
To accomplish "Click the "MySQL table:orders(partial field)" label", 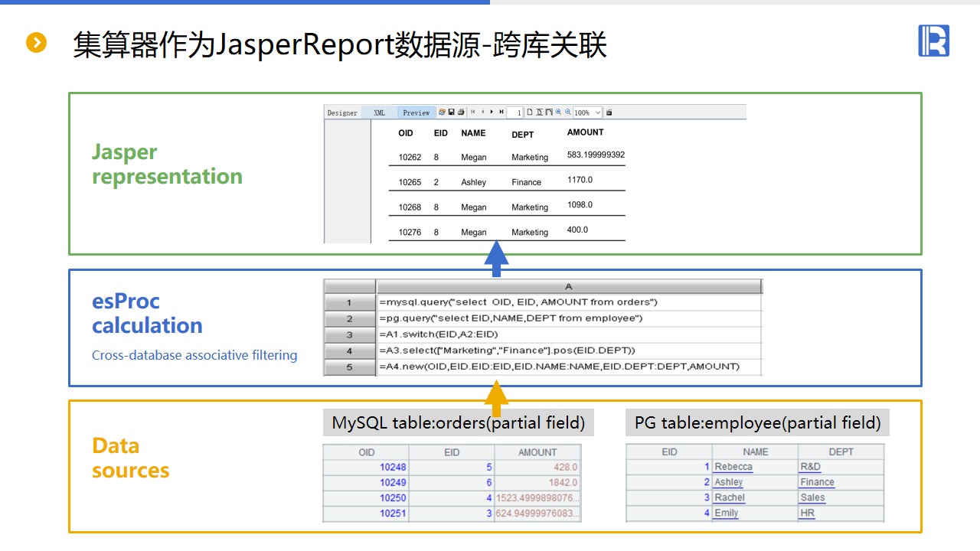I will [x=459, y=422].
